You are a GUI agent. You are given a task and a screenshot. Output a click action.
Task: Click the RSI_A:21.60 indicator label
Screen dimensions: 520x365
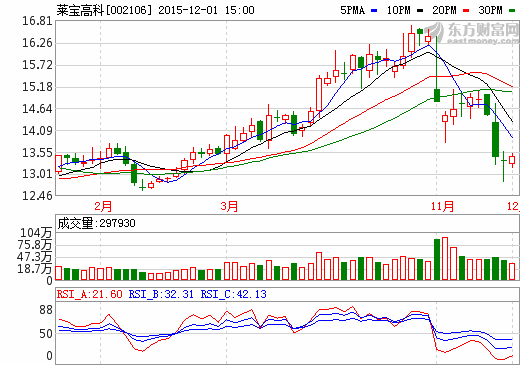pyautogui.click(x=90, y=294)
